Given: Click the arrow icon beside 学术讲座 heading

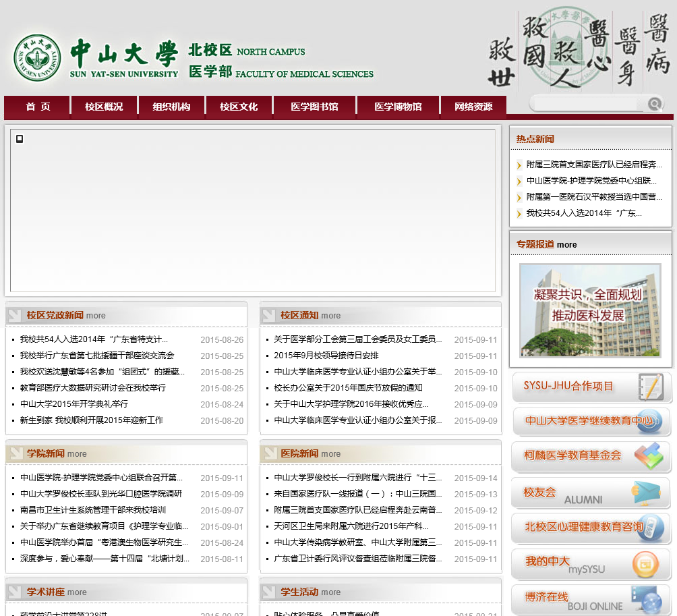Looking at the screenshot, I should pyautogui.click(x=15, y=592).
